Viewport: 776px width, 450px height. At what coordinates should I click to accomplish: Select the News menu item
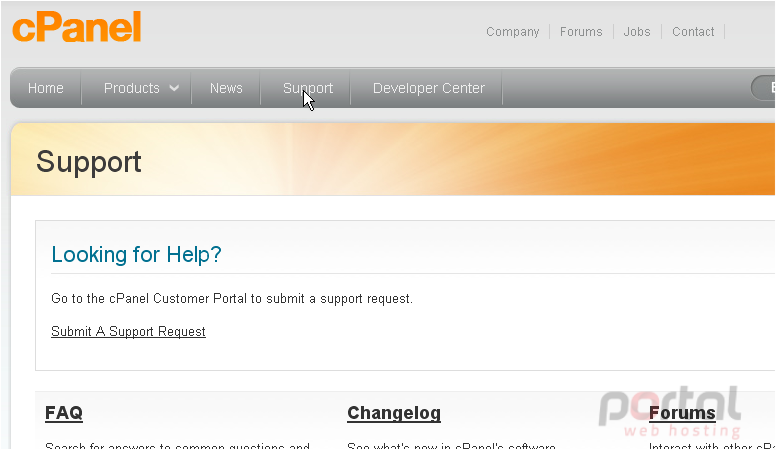(x=226, y=88)
